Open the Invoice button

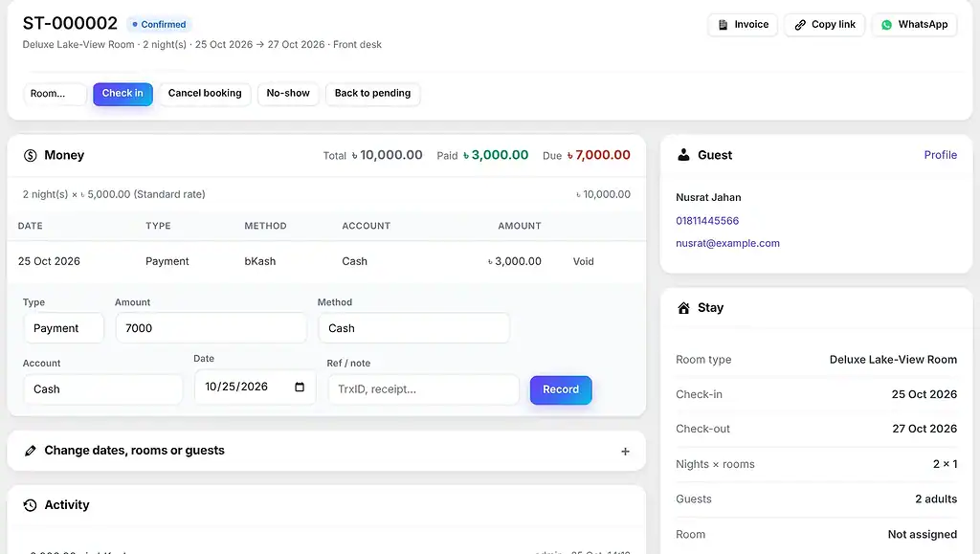coord(743,25)
